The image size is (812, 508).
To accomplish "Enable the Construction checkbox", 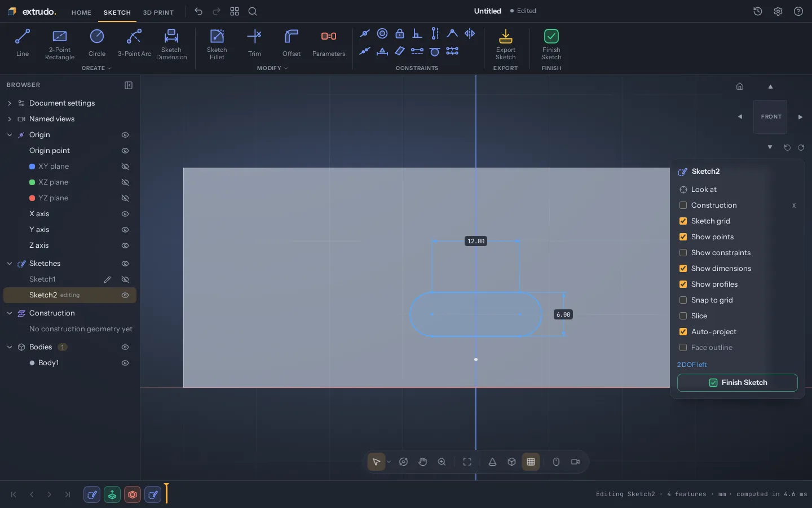I will click(683, 205).
